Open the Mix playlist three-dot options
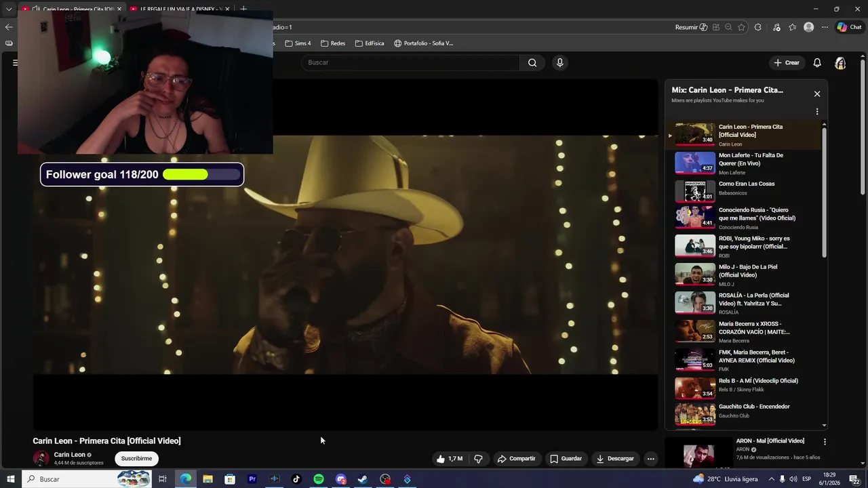Image resolution: width=868 pixels, height=488 pixels. coord(817,111)
